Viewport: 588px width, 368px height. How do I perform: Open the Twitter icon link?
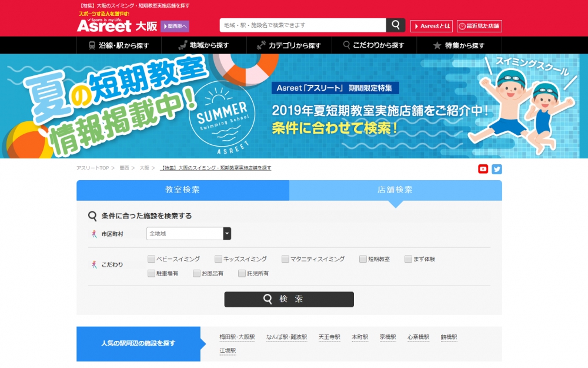pyautogui.click(x=497, y=169)
